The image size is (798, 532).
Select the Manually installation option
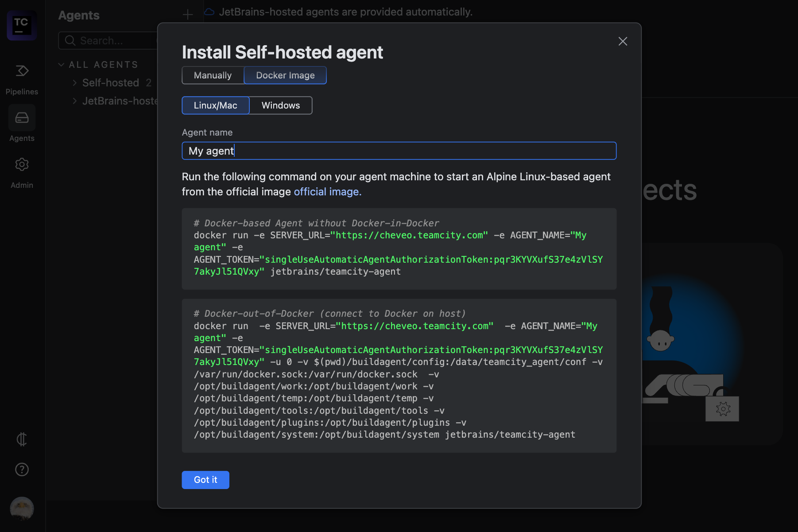click(x=213, y=75)
